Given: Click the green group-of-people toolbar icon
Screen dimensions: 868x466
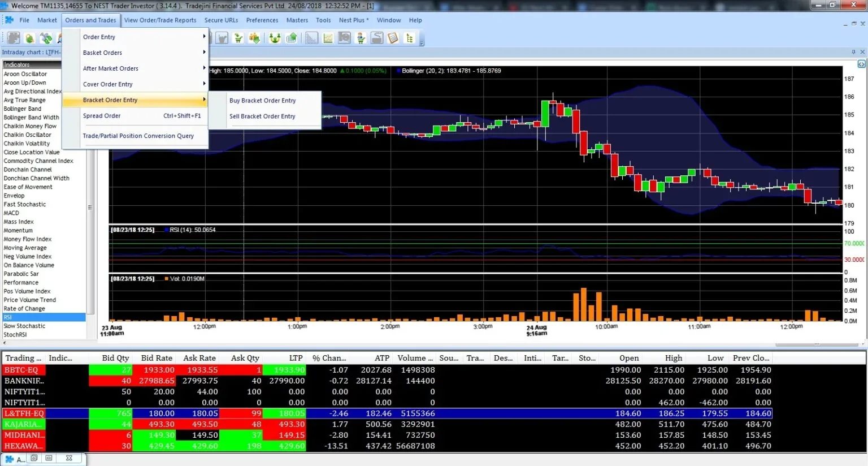Looking at the screenshot, I should click(275, 38).
